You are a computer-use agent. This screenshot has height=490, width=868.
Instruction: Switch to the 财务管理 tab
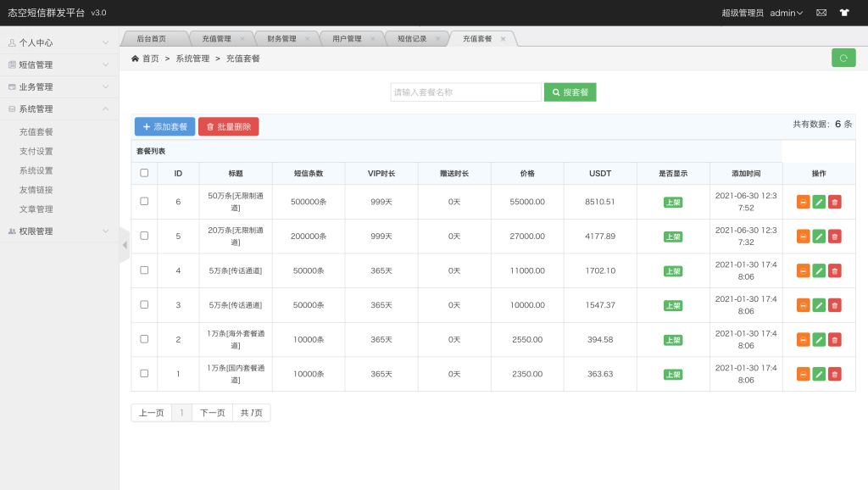click(281, 38)
